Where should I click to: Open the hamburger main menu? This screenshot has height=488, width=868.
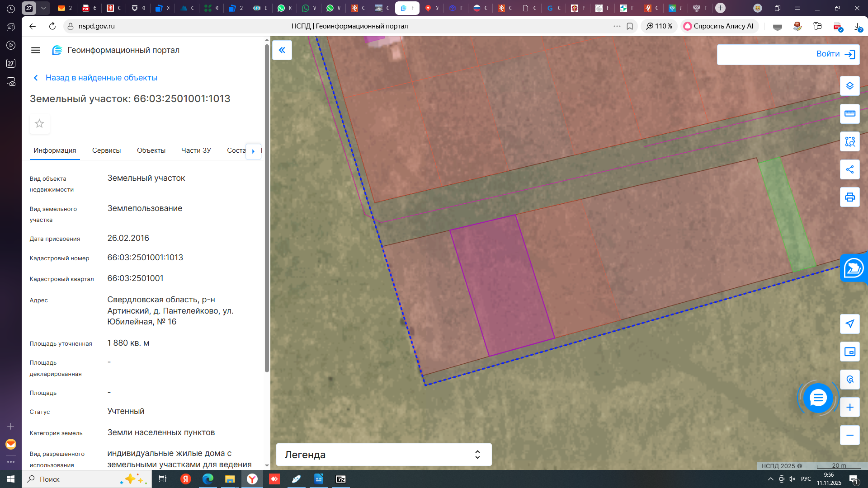click(x=36, y=50)
